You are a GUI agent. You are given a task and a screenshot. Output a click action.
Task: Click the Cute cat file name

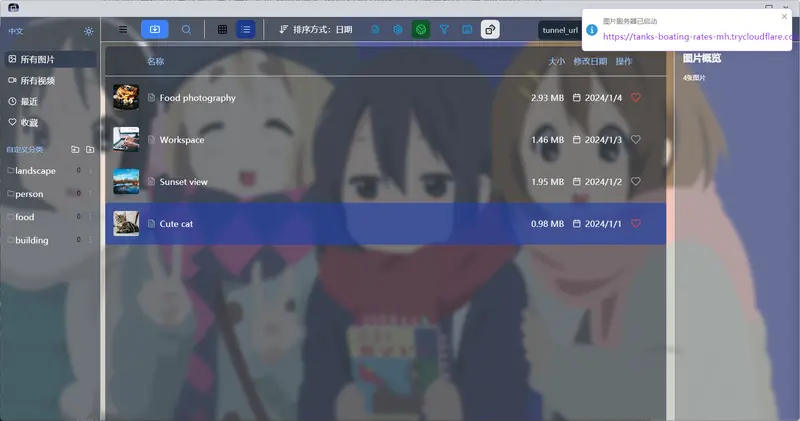click(176, 224)
